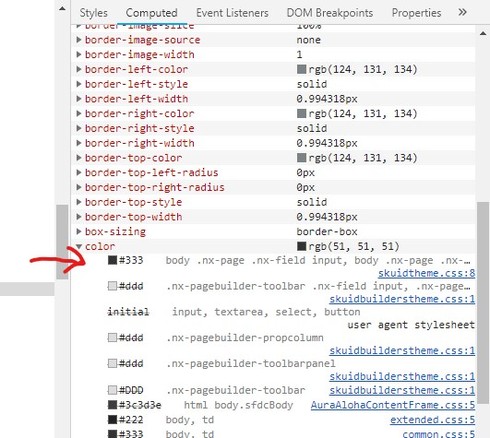Viewport: 490px width, 438px height.
Task: Click the left pane scrollbar thumb
Action: tap(62, 242)
